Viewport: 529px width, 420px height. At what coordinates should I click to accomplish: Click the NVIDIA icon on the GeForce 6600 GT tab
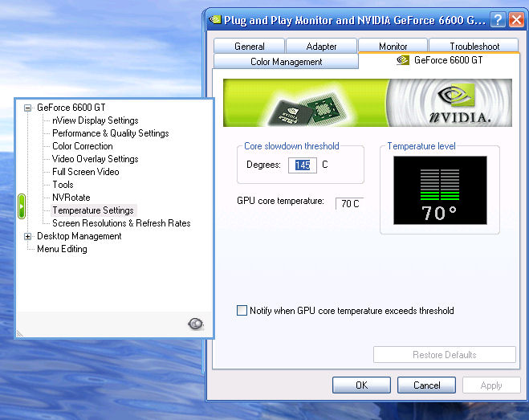coord(402,60)
